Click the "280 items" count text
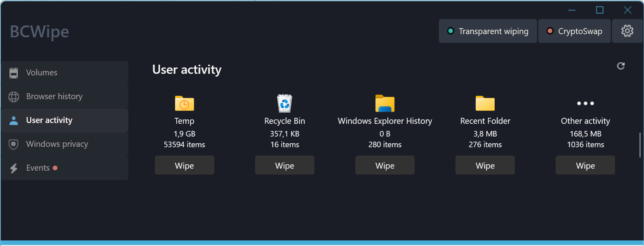 point(385,144)
